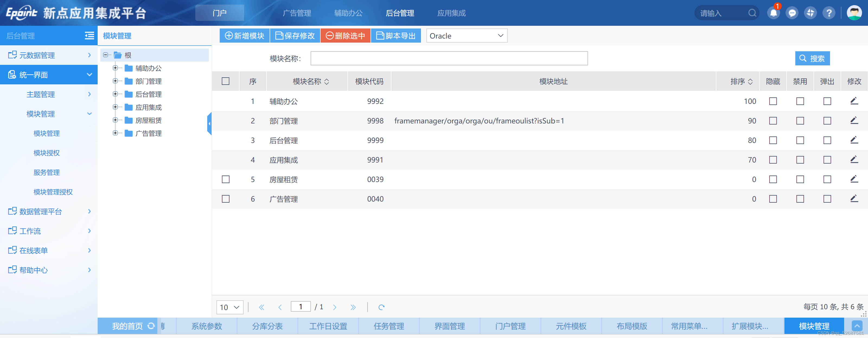Open the user avatar profile
This screenshot has width=868, height=338.
tap(854, 13)
